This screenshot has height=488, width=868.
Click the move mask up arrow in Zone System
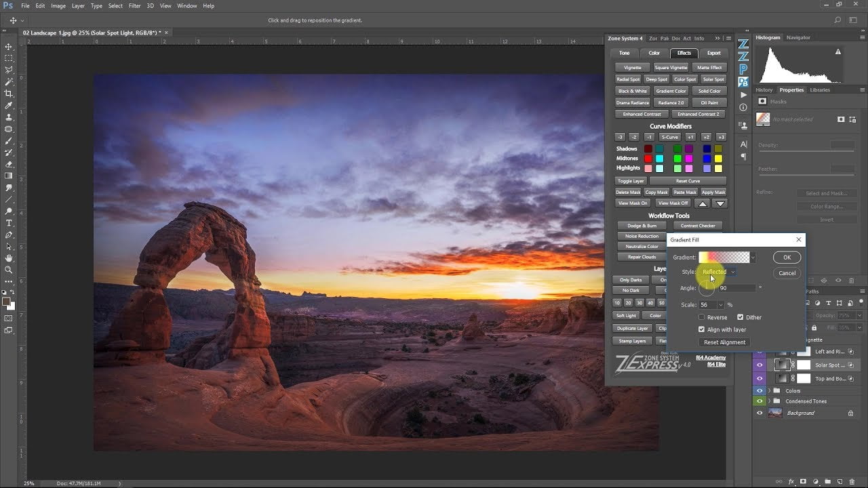pyautogui.click(x=703, y=203)
